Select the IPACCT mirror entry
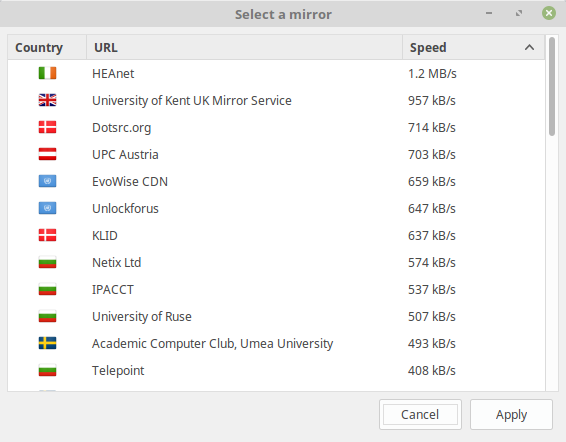 pyautogui.click(x=276, y=289)
